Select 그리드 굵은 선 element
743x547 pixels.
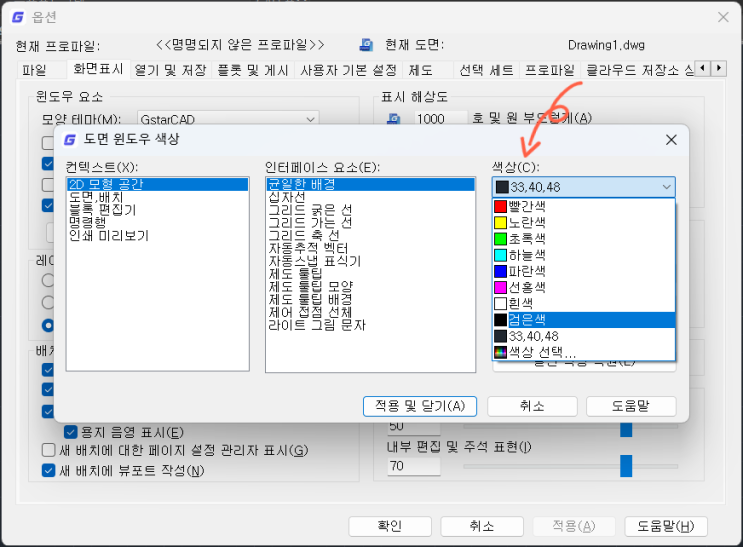[x=370, y=210]
